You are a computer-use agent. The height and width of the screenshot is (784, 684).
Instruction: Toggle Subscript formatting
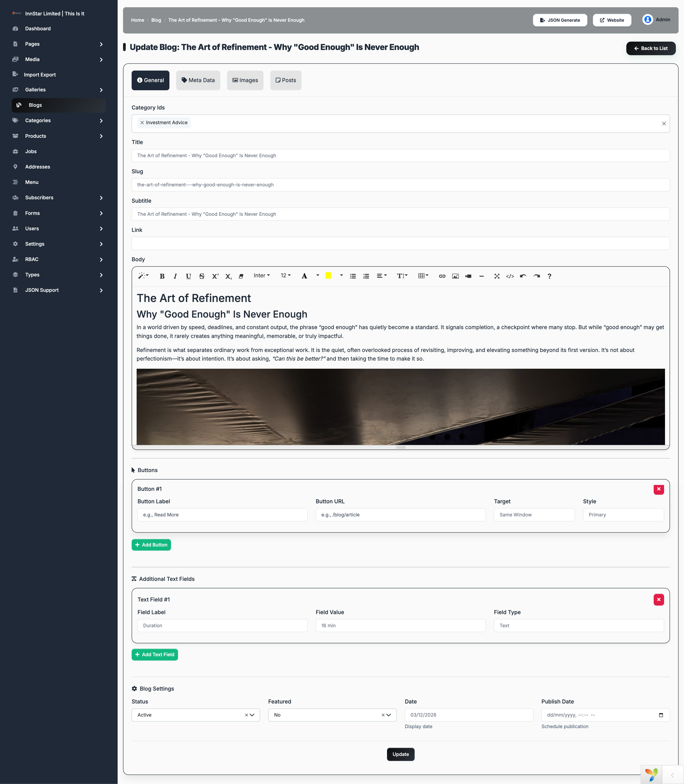(228, 276)
